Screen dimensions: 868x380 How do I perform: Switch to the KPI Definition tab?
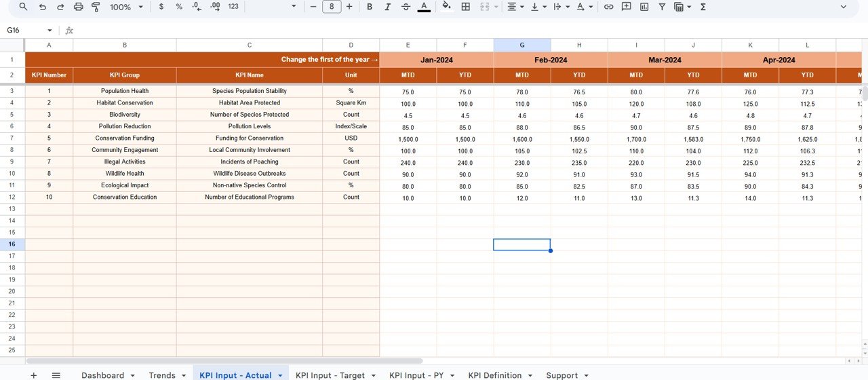click(x=494, y=375)
